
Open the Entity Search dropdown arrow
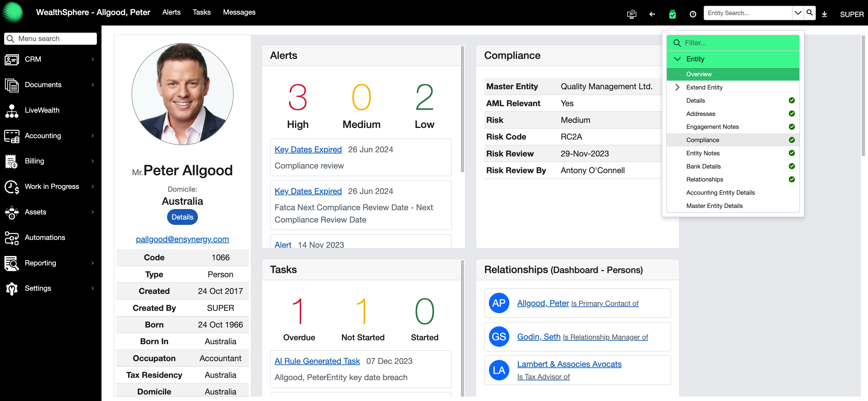pos(798,13)
